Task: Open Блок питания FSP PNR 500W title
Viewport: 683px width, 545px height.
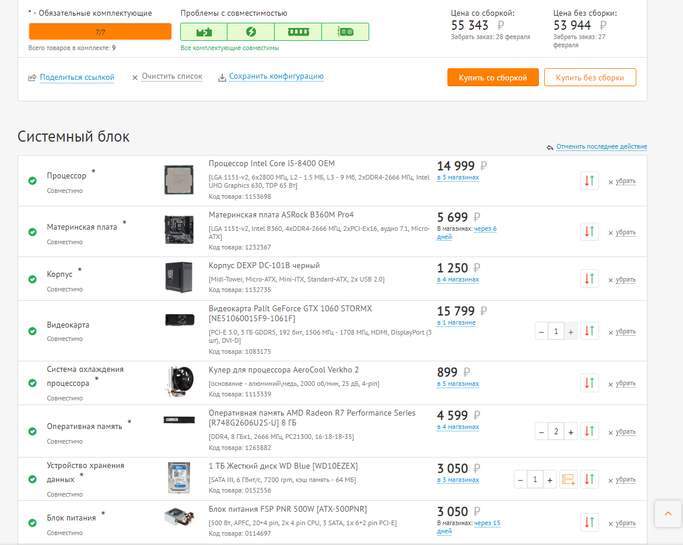Action: tap(287, 509)
